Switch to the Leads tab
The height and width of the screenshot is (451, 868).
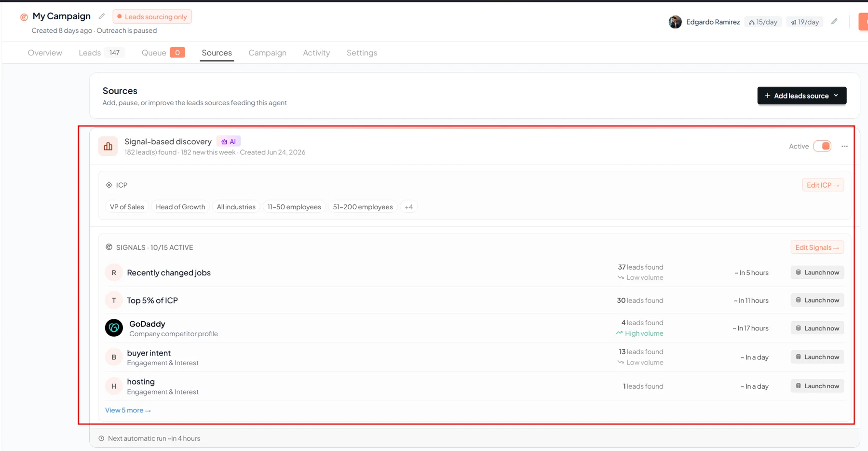pyautogui.click(x=102, y=53)
